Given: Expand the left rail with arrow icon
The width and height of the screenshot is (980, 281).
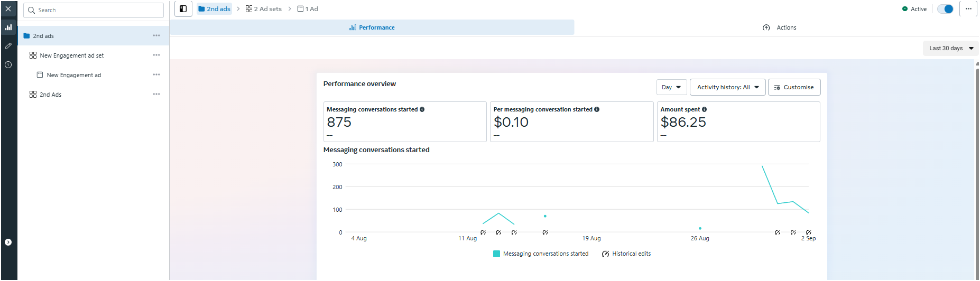Looking at the screenshot, I should click(8, 242).
